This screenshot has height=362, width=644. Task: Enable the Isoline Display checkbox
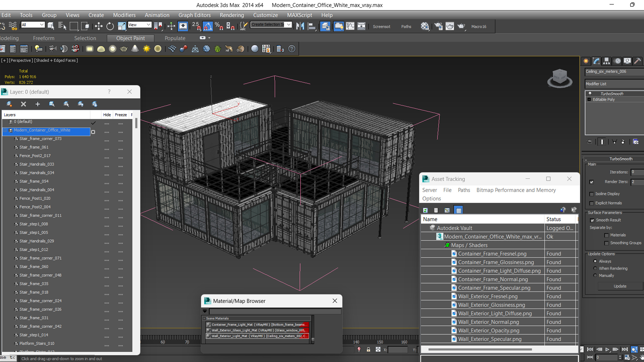point(592,194)
